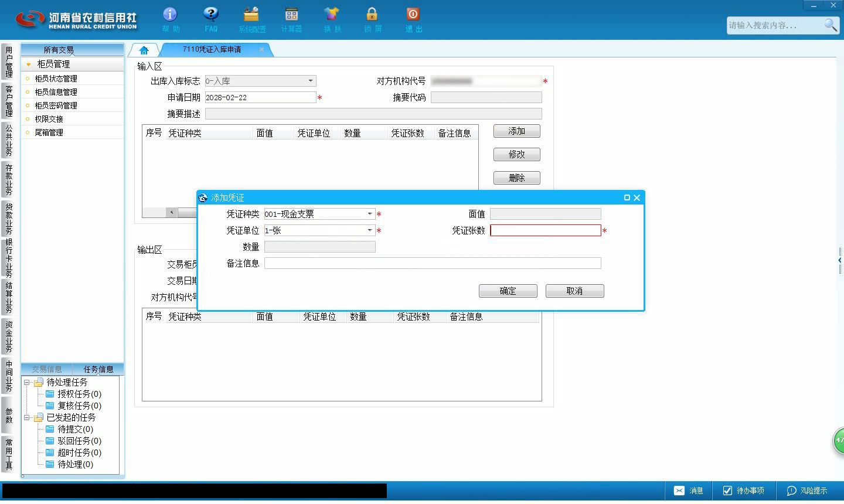Open the FAQ icon
844x504 pixels.
(211, 19)
